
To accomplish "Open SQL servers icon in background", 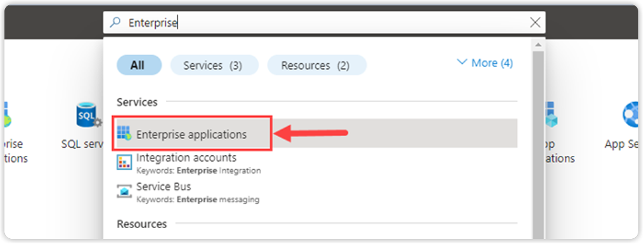I will point(89,115).
